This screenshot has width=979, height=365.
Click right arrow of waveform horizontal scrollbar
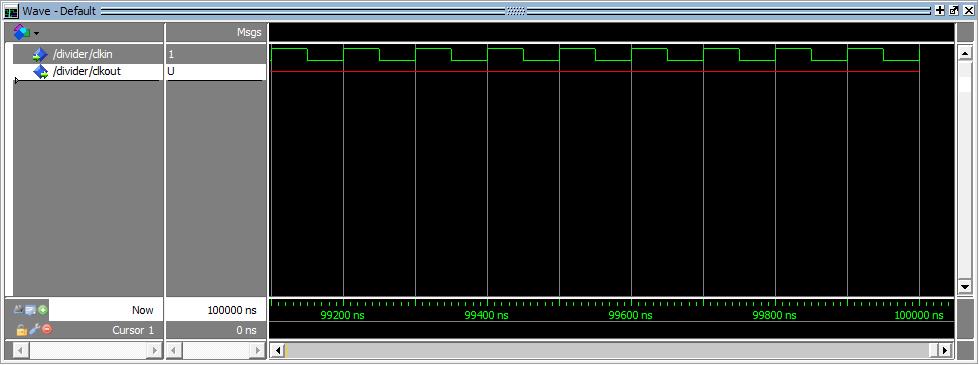(x=946, y=350)
